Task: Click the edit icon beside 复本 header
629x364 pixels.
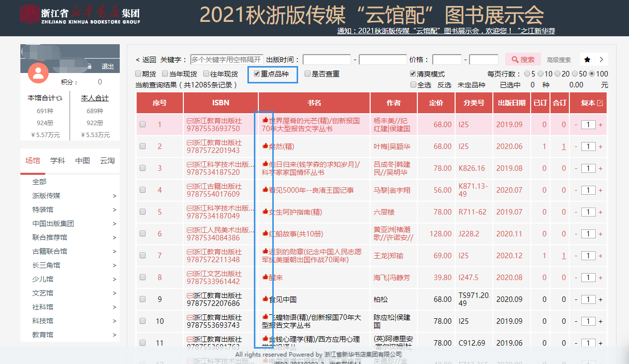Action: coord(600,103)
